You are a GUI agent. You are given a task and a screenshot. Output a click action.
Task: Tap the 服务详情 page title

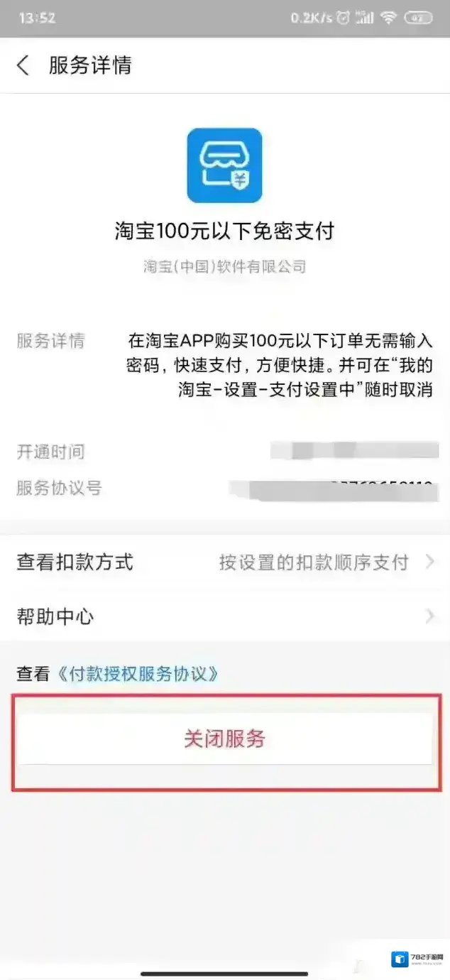point(90,65)
